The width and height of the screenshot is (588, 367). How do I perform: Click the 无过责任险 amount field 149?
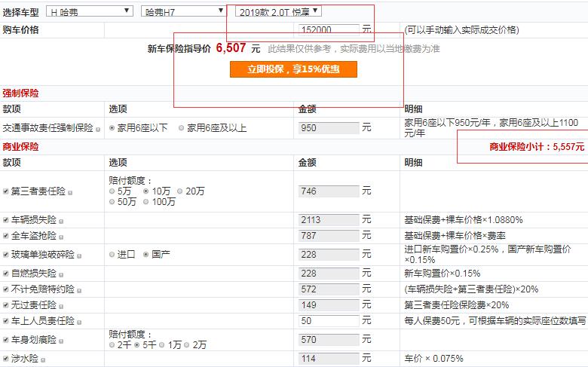329,304
